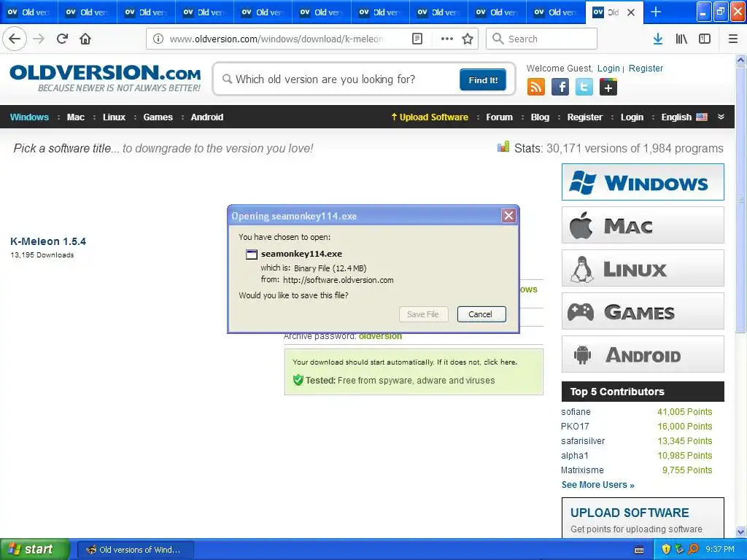Reload the page with the refresh icon
Viewport: 747px width, 560px height.
[62, 39]
